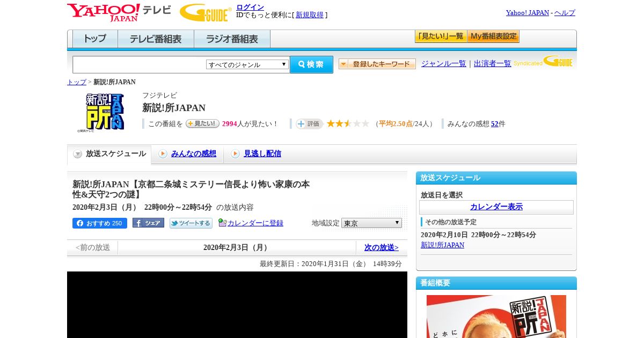Click the disabled <前の放送 button
Screen dimensions: 644x338
[92, 247]
